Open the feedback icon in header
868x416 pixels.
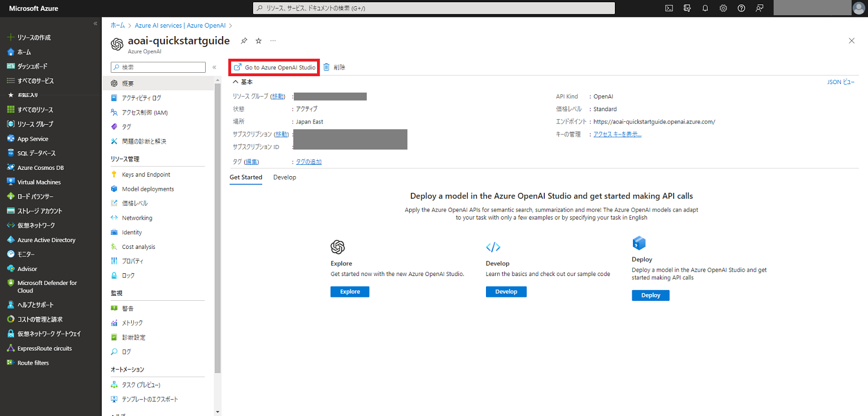[x=759, y=8]
